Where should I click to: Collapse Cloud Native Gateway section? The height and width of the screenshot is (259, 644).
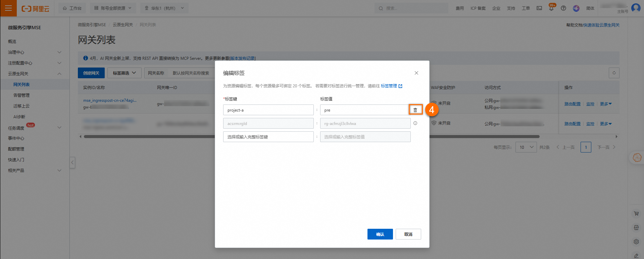coord(35,74)
